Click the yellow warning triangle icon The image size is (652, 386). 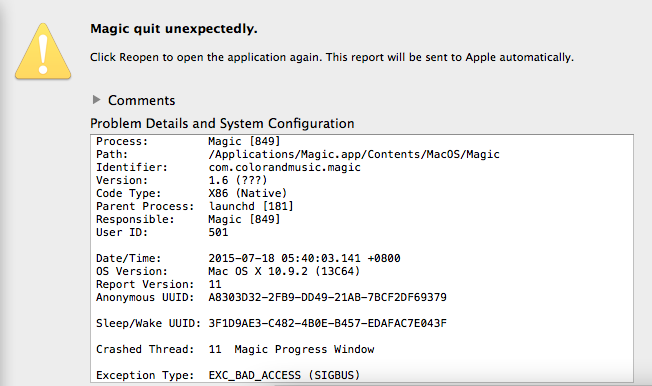43,52
